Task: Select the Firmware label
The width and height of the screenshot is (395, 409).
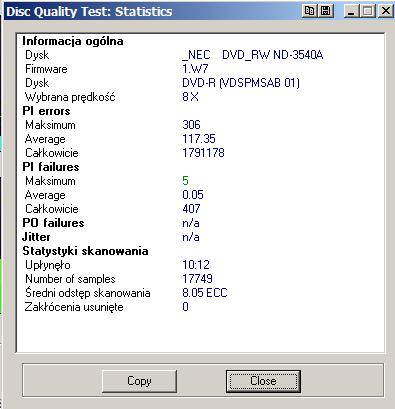Action: pyautogui.click(x=46, y=69)
